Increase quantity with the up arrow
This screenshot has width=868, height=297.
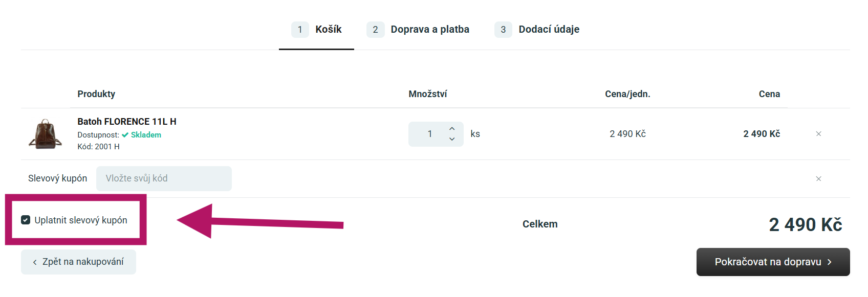pyautogui.click(x=452, y=129)
